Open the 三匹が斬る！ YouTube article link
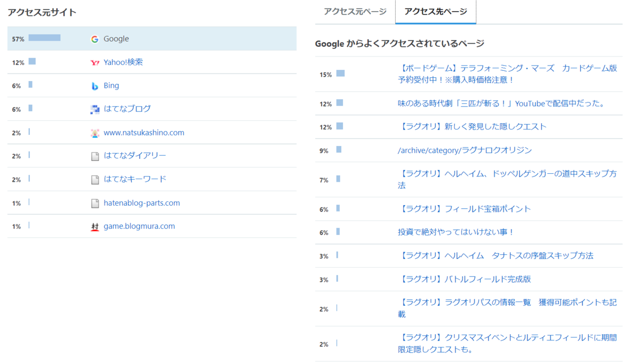 502,103
